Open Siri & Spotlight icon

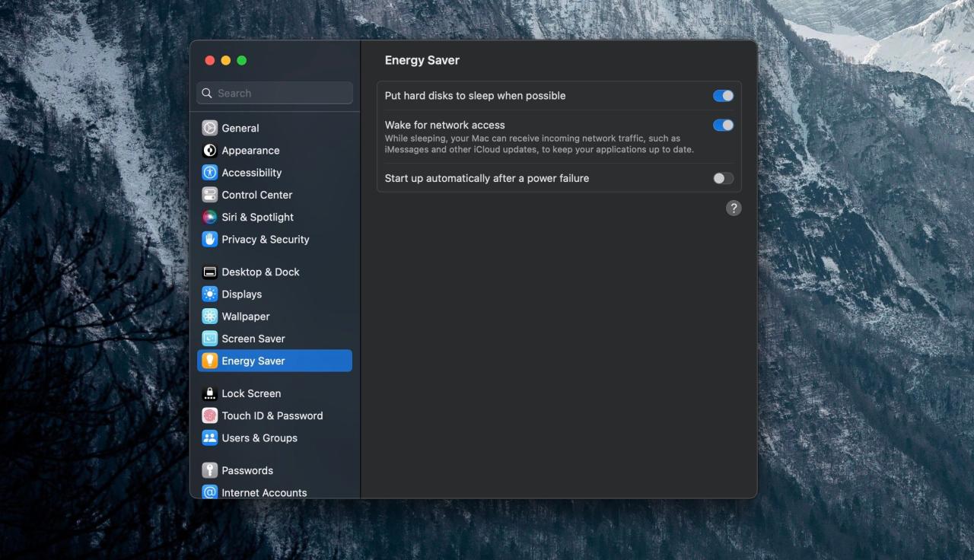pos(209,216)
